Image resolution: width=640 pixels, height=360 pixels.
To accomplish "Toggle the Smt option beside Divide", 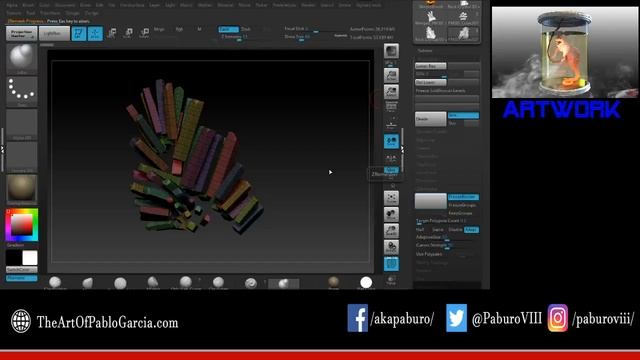I will click(463, 116).
